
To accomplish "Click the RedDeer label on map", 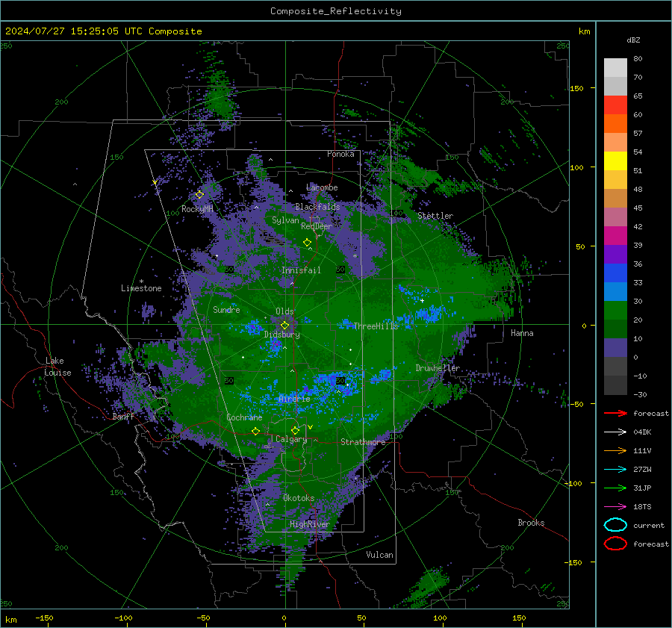I will point(317,226).
